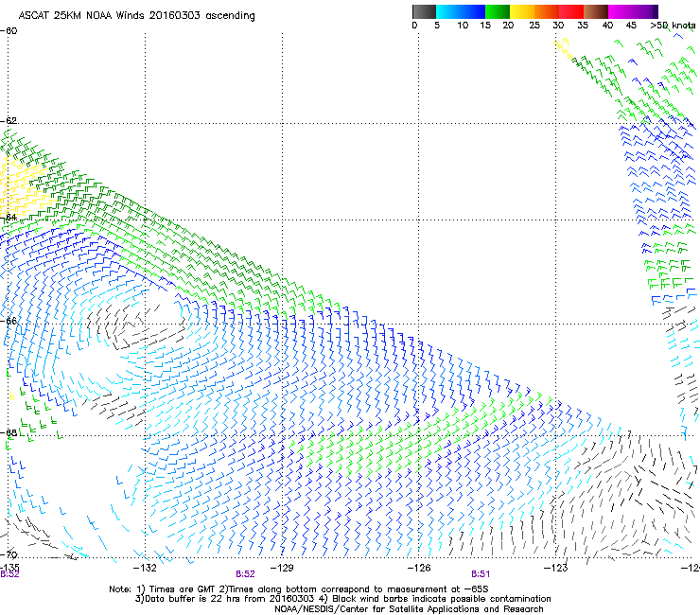Click the orange 25-30 knots legend color
700x615 pixels.
point(547,11)
